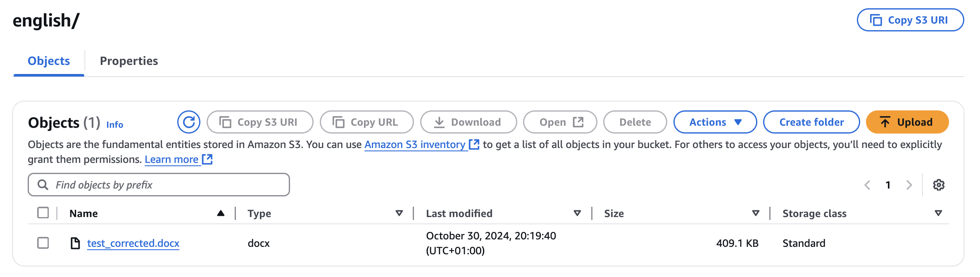Image resolution: width=980 pixels, height=277 pixels.
Task: Open the Storage class column arrow
Action: [938, 213]
